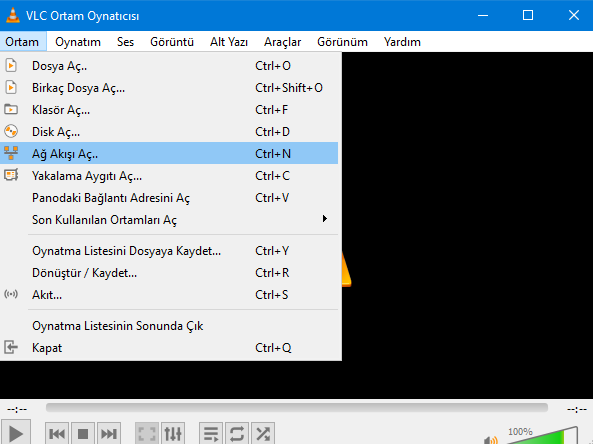
Task: Toggle shuffle random playback
Action: 263,433
